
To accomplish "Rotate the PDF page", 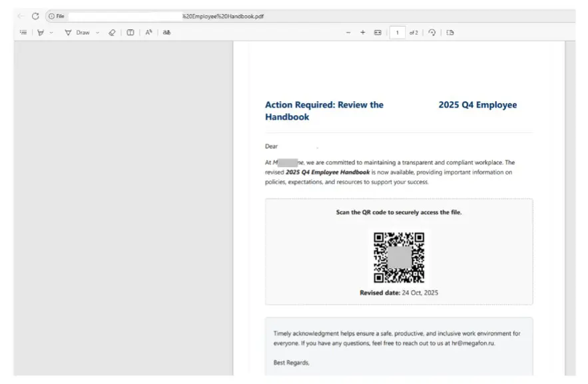I will [x=432, y=32].
